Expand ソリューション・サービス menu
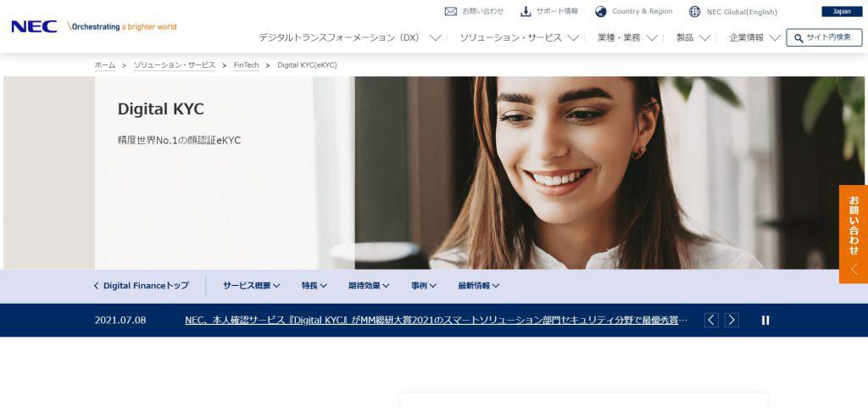Viewport: 868px width, 408px height. pyautogui.click(x=520, y=37)
